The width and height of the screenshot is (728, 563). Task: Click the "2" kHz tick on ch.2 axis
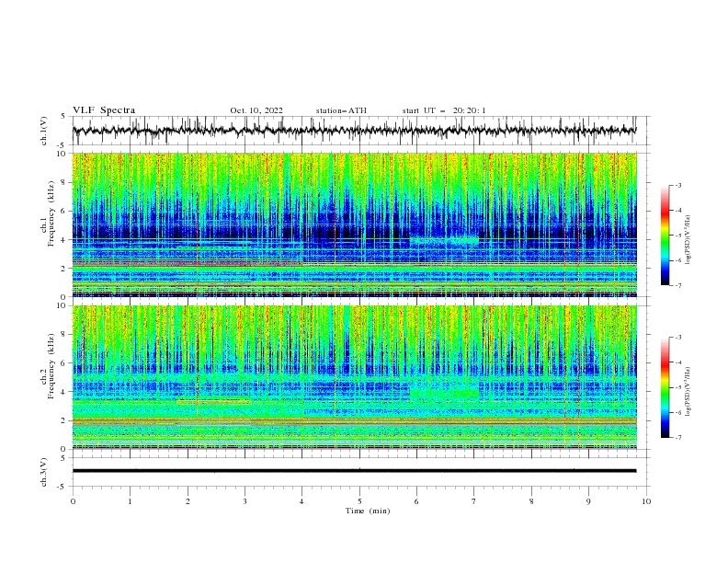pos(65,420)
